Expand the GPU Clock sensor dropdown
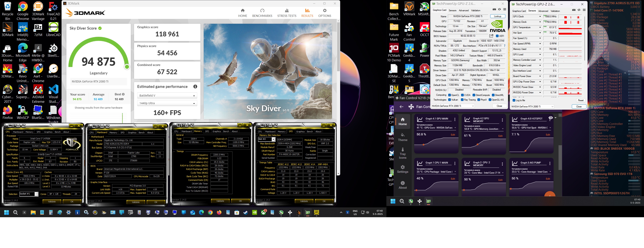The image size is (644, 248). pyautogui.click(x=540, y=16)
